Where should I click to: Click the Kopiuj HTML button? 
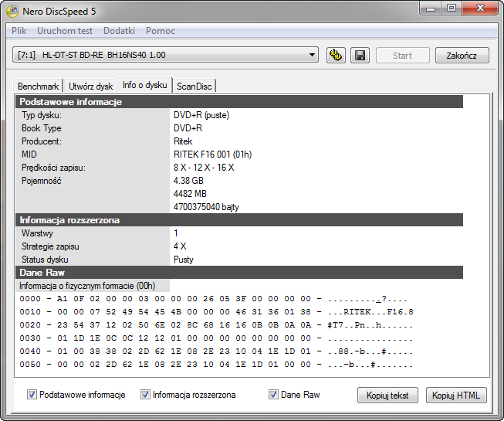[456, 395]
